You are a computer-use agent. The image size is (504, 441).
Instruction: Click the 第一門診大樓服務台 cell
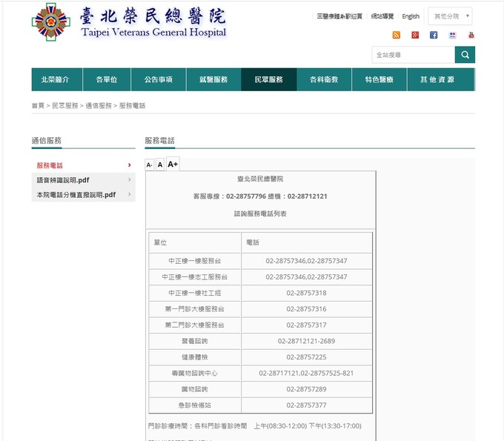coord(195,309)
